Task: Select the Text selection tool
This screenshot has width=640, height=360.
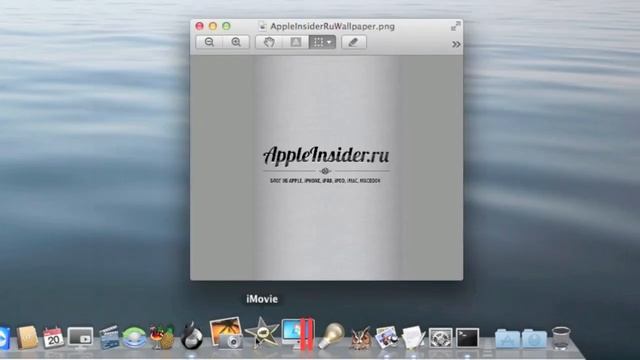Action: 296,42
